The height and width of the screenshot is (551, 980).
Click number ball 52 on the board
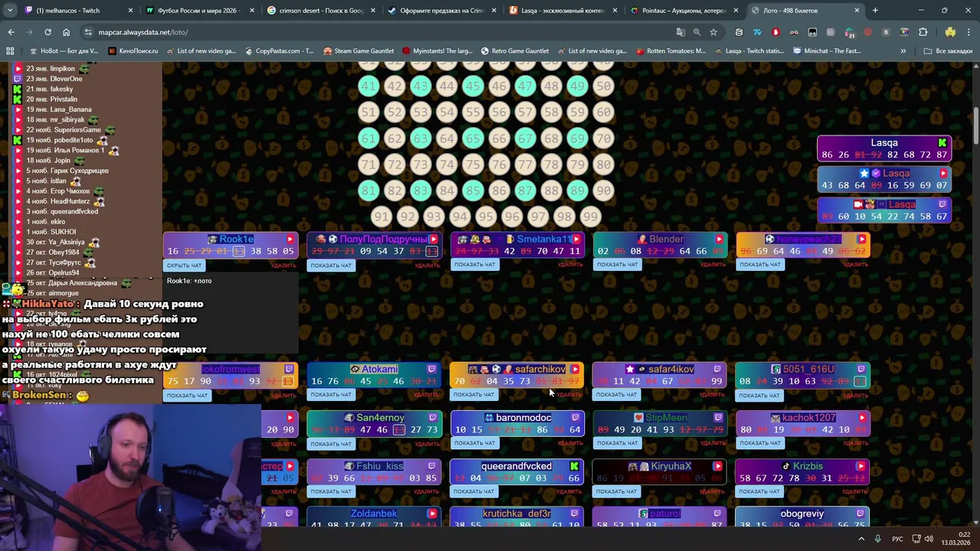click(x=394, y=112)
